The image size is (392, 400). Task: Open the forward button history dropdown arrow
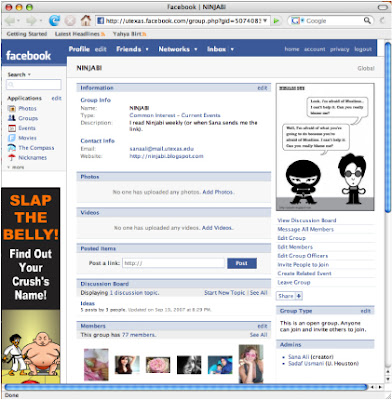(x=41, y=21)
